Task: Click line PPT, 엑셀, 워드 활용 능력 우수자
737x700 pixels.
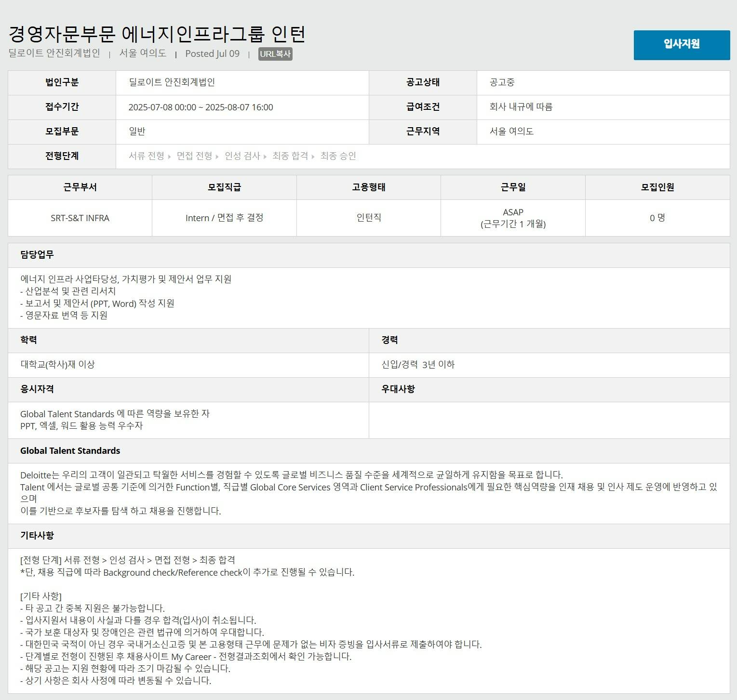Action: click(x=81, y=426)
